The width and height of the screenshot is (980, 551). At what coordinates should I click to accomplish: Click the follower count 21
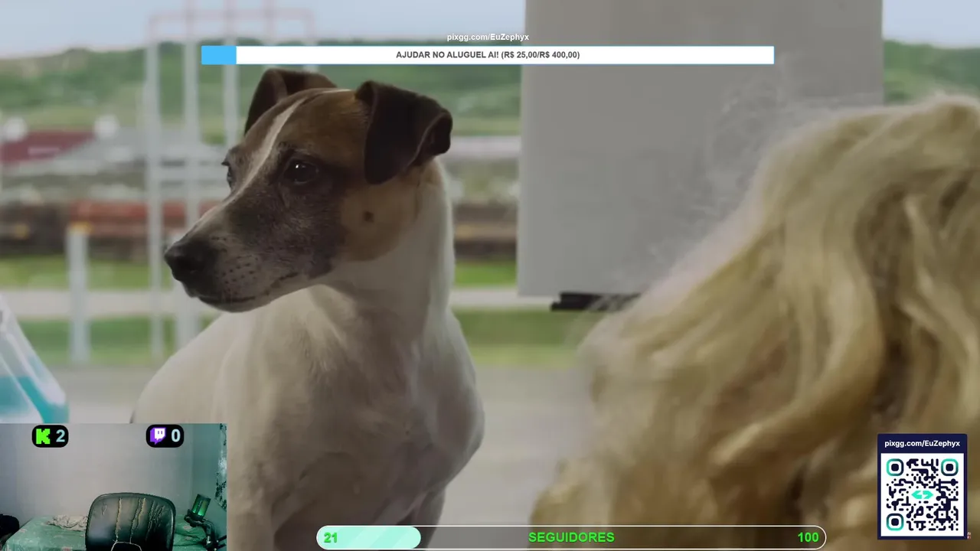[x=330, y=538]
